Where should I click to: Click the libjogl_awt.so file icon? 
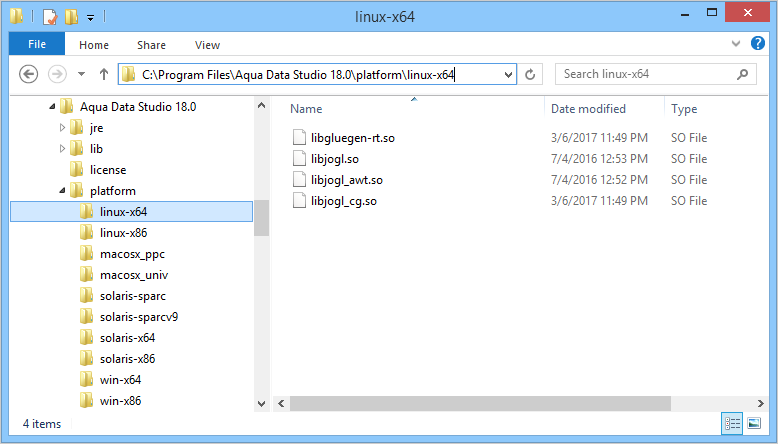tap(299, 180)
